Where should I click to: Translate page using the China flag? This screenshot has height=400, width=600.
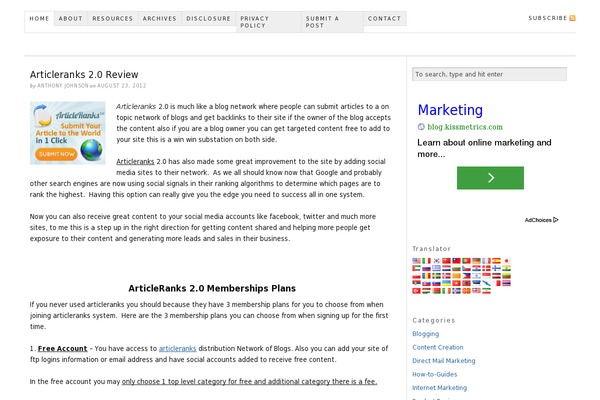click(x=447, y=261)
